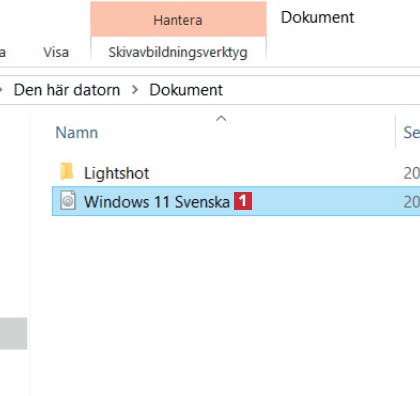
Task: Click the red number 1 badge
Action: click(x=243, y=201)
